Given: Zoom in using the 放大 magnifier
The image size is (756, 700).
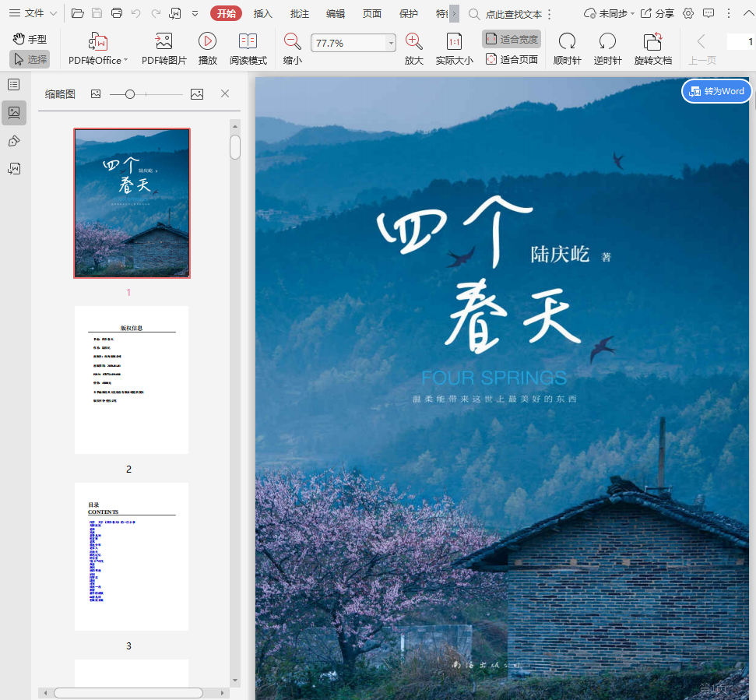Looking at the screenshot, I should 414,42.
